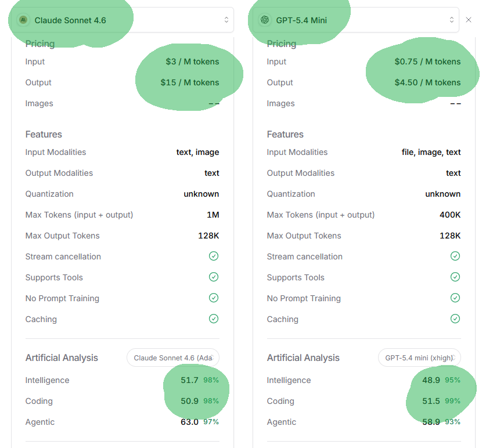Click Claude Sonnet's 128K max output tokens value
This screenshot has width=493, height=448.
click(208, 236)
